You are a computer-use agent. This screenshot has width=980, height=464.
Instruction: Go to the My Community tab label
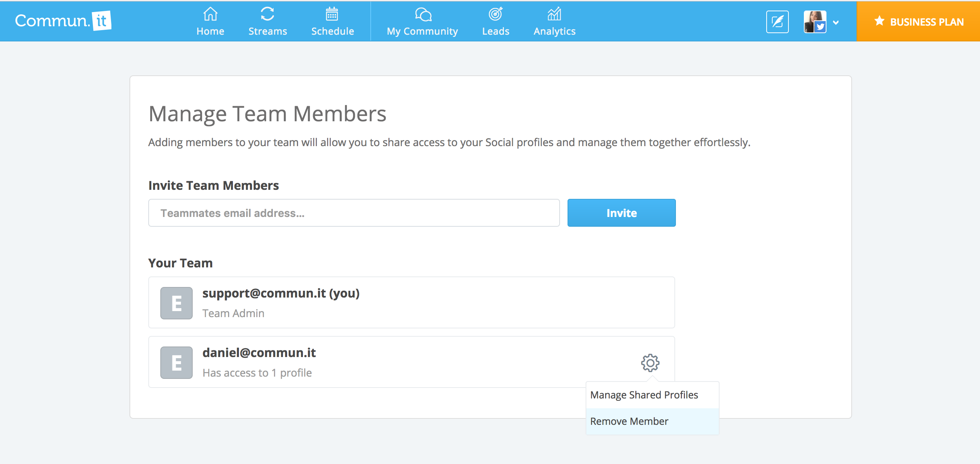click(422, 32)
